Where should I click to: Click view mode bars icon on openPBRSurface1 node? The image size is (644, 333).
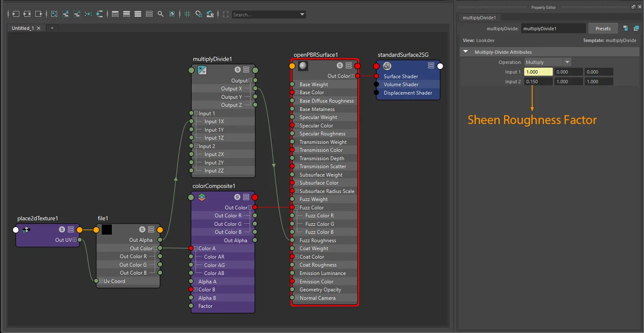click(348, 66)
